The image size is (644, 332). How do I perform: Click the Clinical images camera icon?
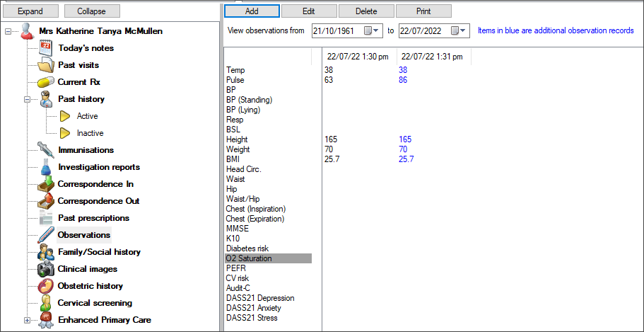45,269
